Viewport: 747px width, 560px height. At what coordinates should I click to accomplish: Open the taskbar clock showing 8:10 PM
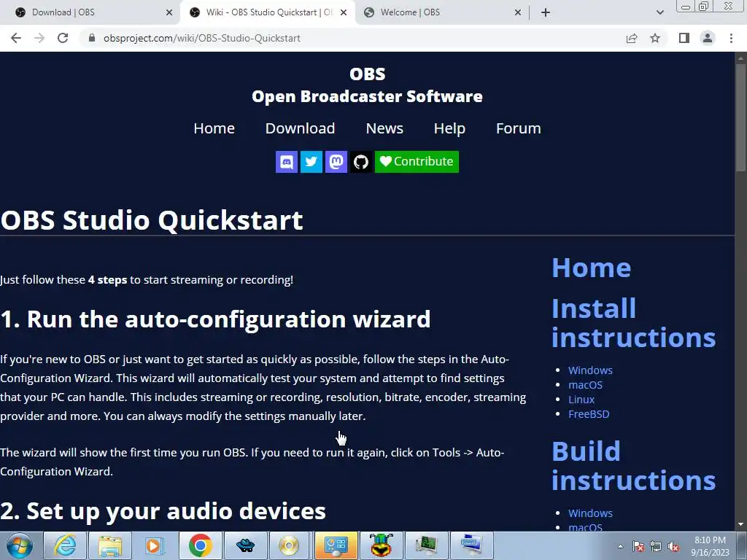(x=711, y=546)
